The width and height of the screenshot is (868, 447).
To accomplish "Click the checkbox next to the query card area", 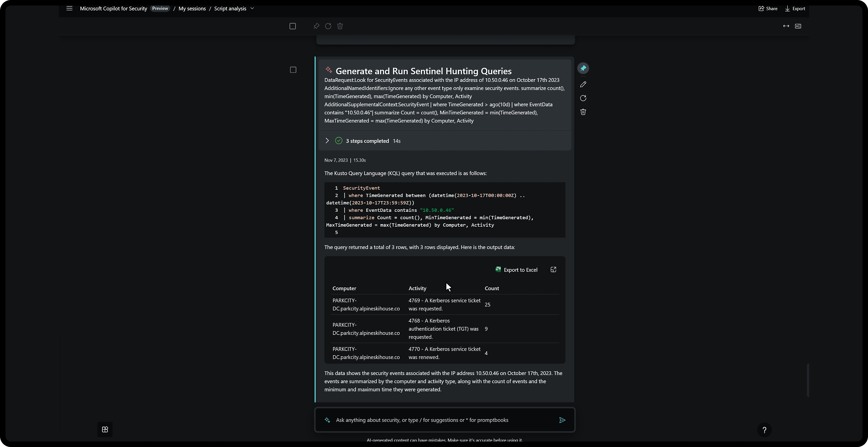I will 293,69.
